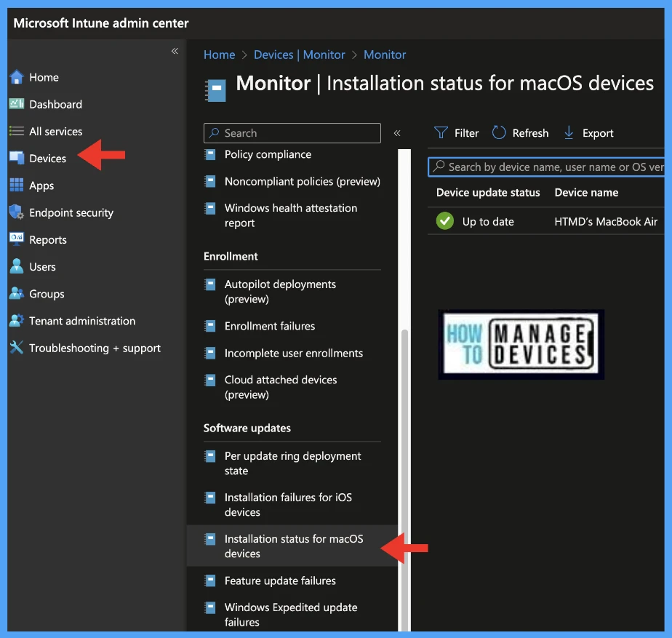The image size is (672, 638).
Task: Click the Cloud attached devices report icon
Action: click(x=210, y=380)
